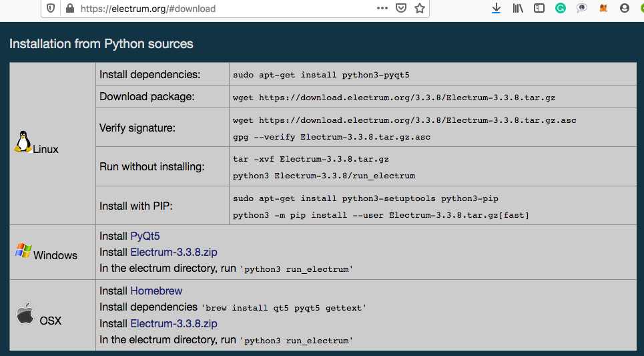The width and height of the screenshot is (644, 356).
Task: Click the 'OSX' row label
Action: coord(51,321)
